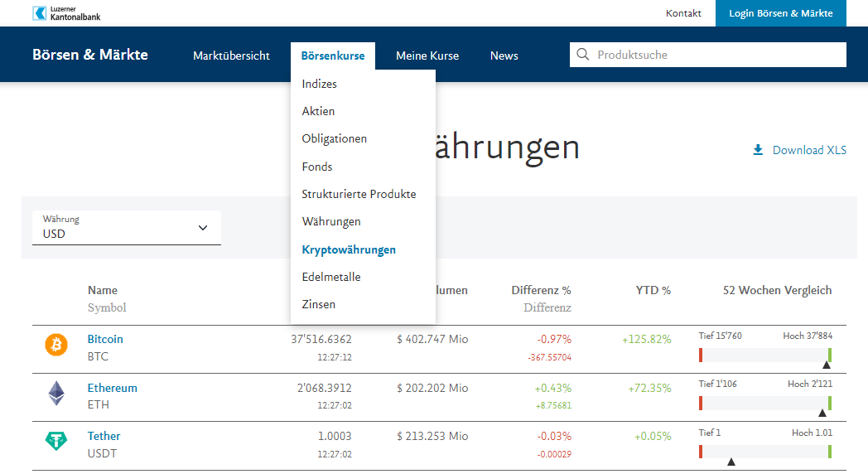Click Tether volume $ 213.253 Mio
The height and width of the screenshot is (474, 868).
[432, 436]
